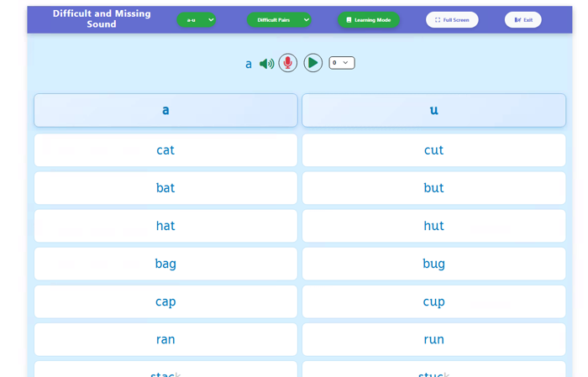588x377 pixels.
Task: Click the word 'hut'
Action: tap(434, 226)
